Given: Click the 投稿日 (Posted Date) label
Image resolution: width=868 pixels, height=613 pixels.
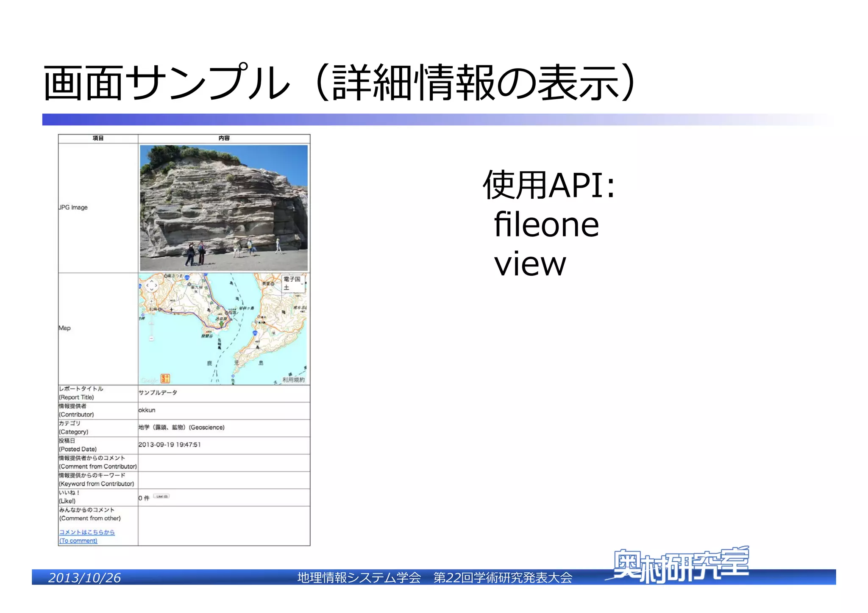Looking at the screenshot, I should coord(78,445).
